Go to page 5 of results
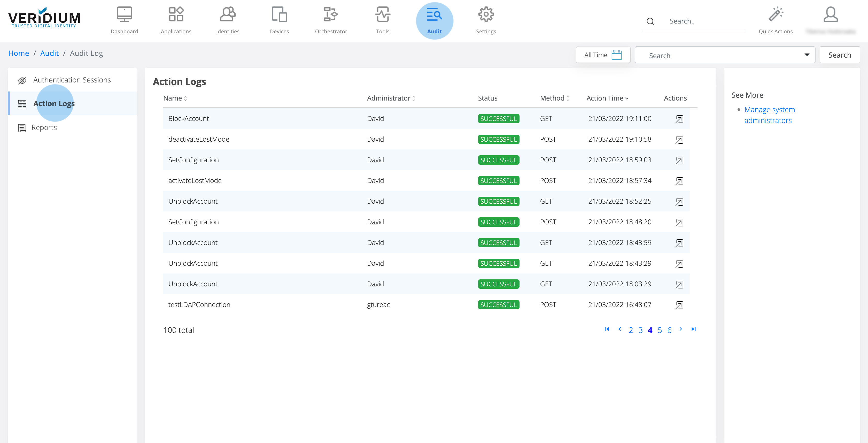Image resolution: width=868 pixels, height=443 pixels. [x=660, y=330]
